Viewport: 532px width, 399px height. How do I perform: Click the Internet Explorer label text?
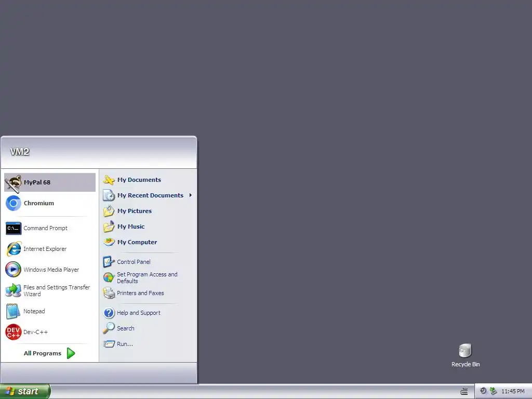45,249
